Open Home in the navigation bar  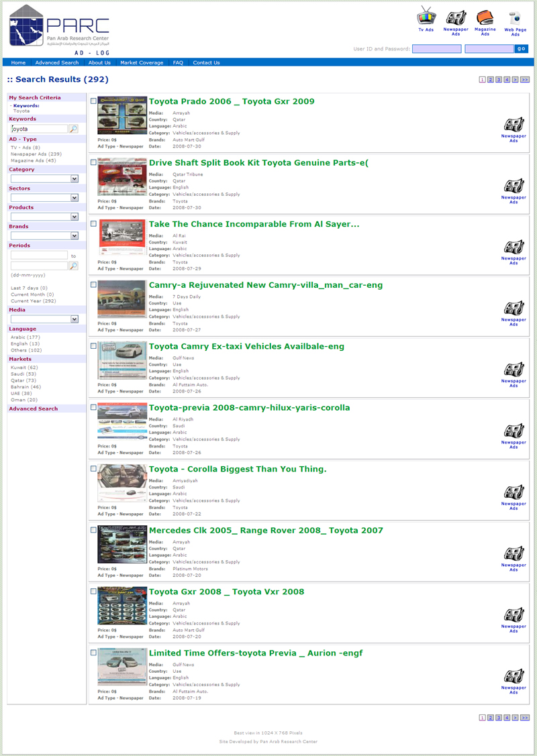(x=18, y=62)
